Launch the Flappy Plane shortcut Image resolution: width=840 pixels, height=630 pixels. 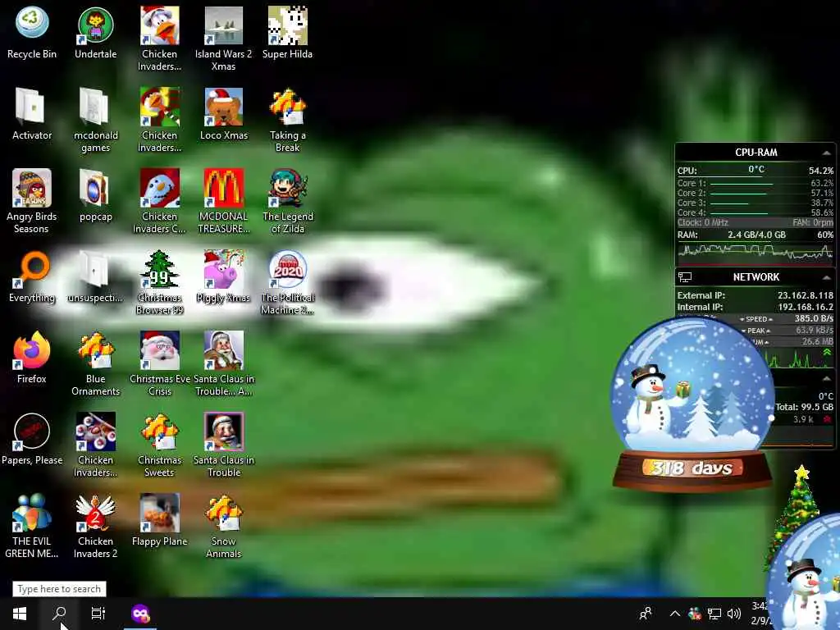[x=159, y=519]
